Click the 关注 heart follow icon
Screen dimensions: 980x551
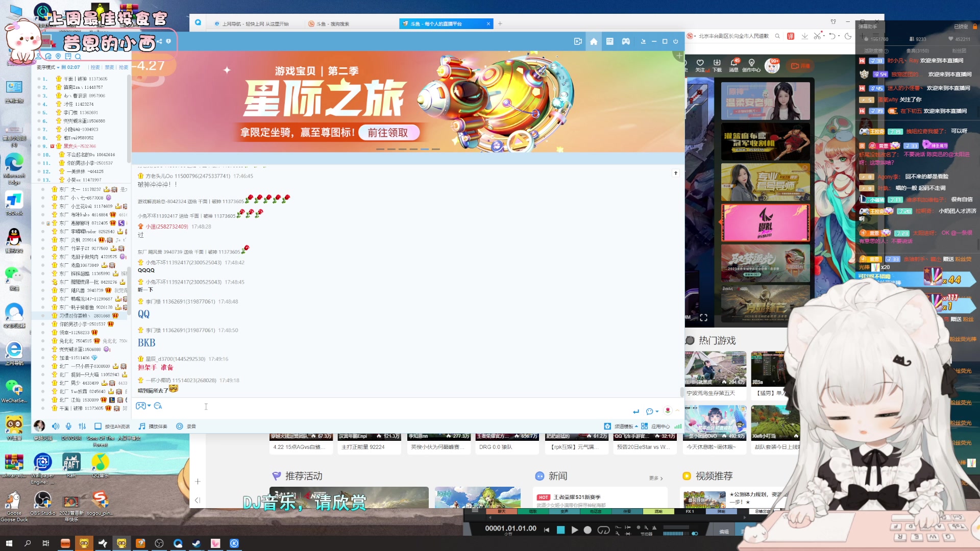point(701,63)
